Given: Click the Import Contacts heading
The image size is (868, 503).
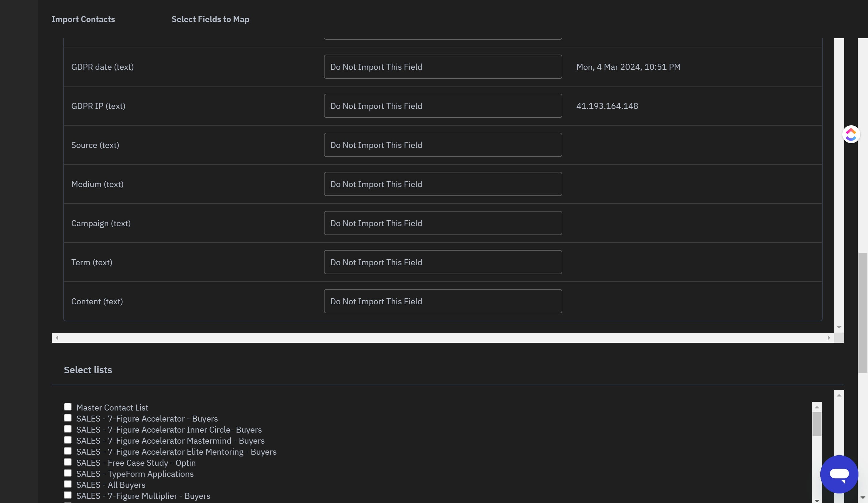Looking at the screenshot, I should pyautogui.click(x=83, y=19).
